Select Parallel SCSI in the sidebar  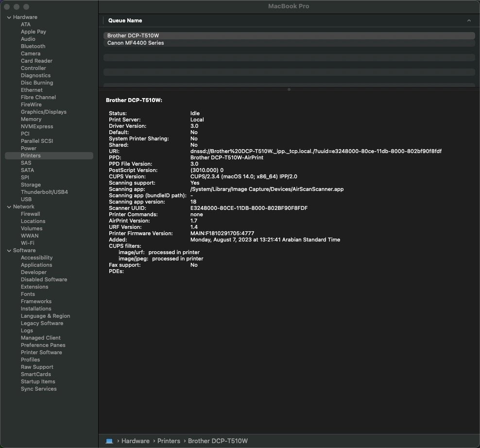point(37,141)
